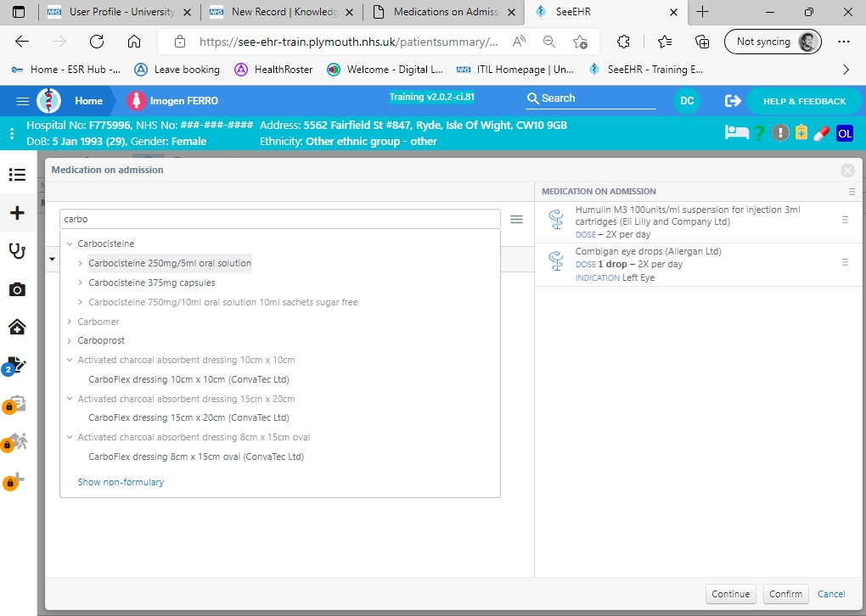The image size is (866, 616).
Task: Open the hamburger navigation menu
Action: [23, 101]
